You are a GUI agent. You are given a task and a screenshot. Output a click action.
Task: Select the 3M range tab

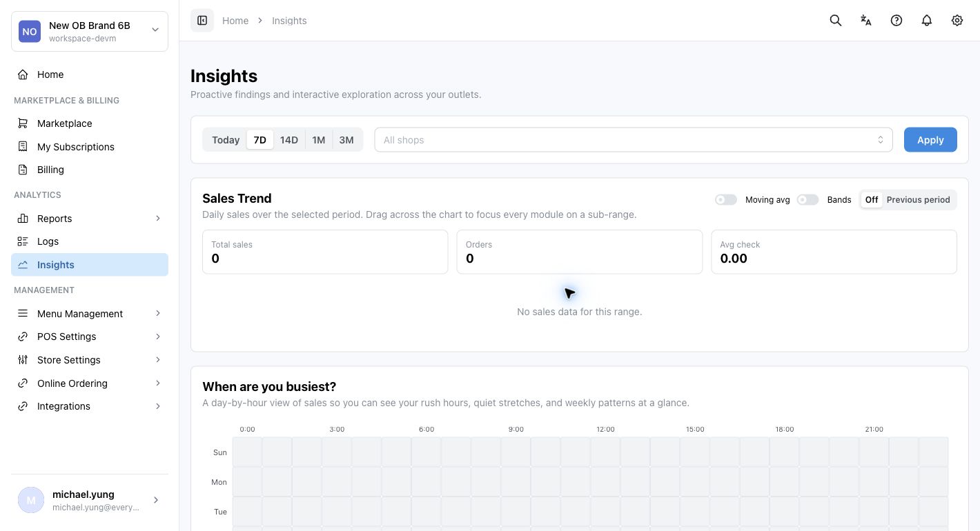[346, 140]
